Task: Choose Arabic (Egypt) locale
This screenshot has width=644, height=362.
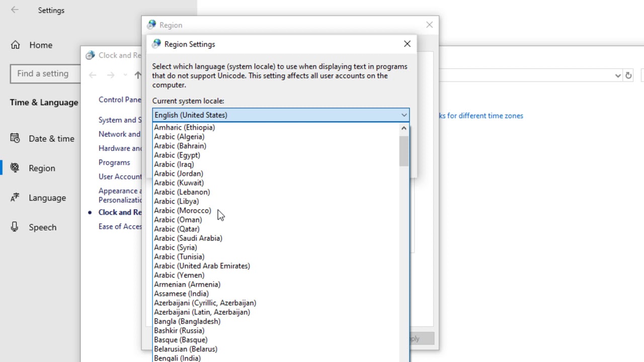Action: coord(276,155)
